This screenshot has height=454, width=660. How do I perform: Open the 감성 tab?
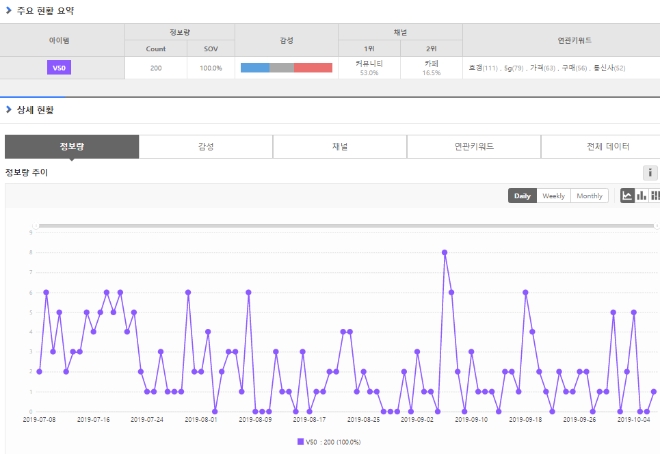pos(206,147)
